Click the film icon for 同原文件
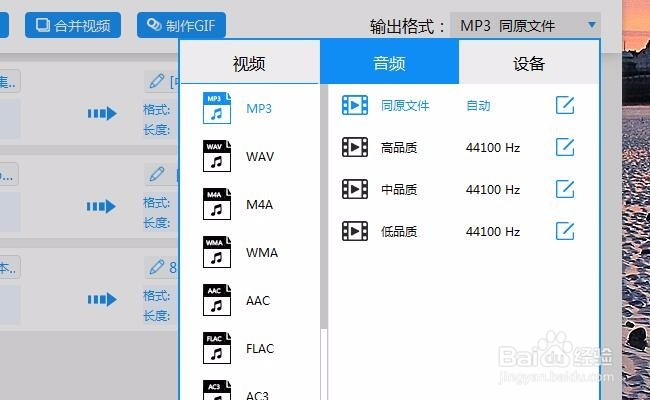The height and width of the screenshot is (400, 650). [355, 105]
